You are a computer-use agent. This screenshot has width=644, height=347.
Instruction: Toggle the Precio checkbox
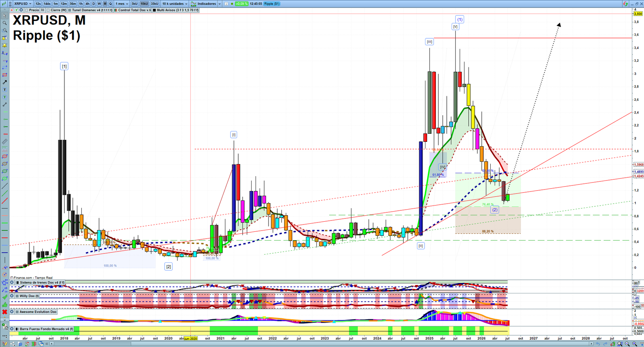27,10
